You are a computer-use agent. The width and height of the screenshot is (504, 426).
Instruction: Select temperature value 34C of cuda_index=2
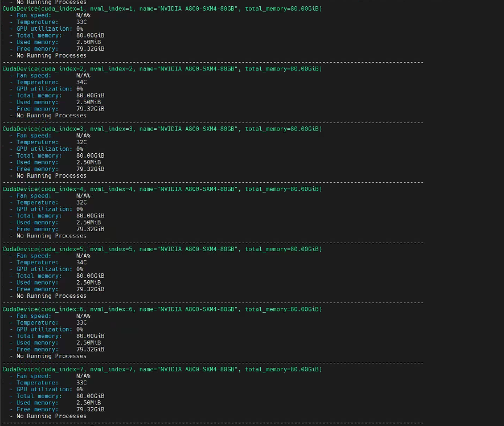pos(81,83)
